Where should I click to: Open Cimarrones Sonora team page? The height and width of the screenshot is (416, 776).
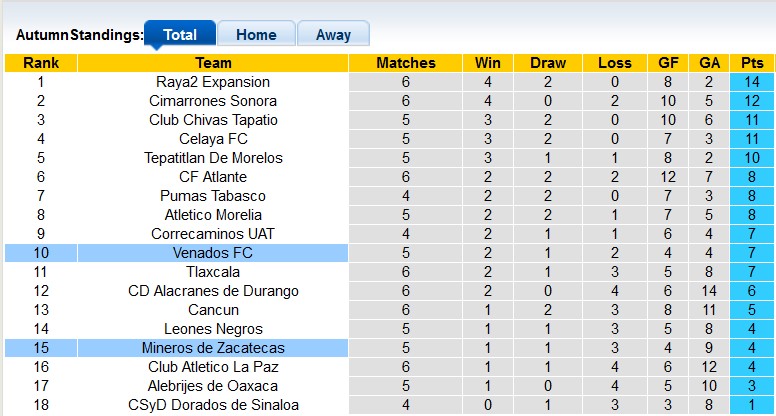point(213,101)
